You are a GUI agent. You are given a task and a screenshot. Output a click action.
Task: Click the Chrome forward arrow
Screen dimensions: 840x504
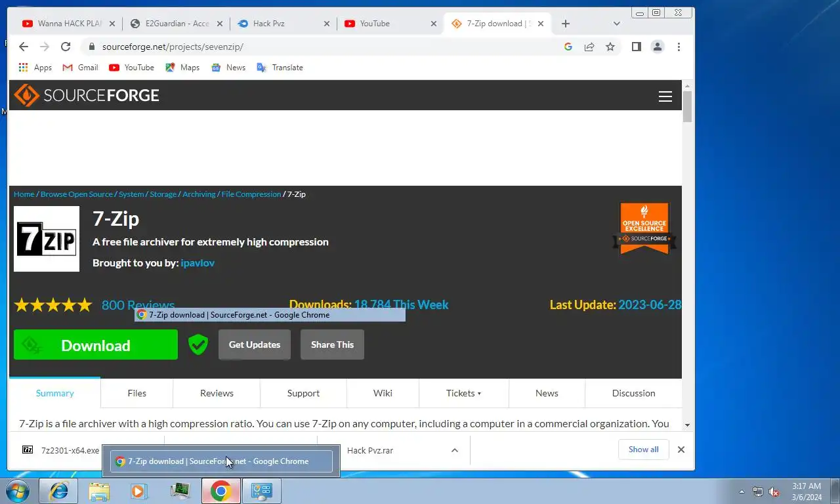(45, 47)
